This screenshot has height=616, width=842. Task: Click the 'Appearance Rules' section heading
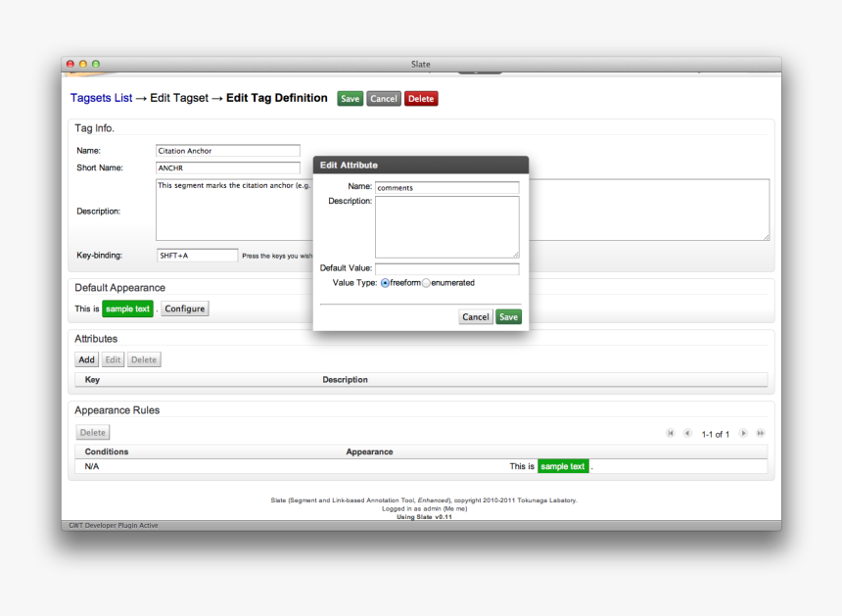tap(117, 410)
